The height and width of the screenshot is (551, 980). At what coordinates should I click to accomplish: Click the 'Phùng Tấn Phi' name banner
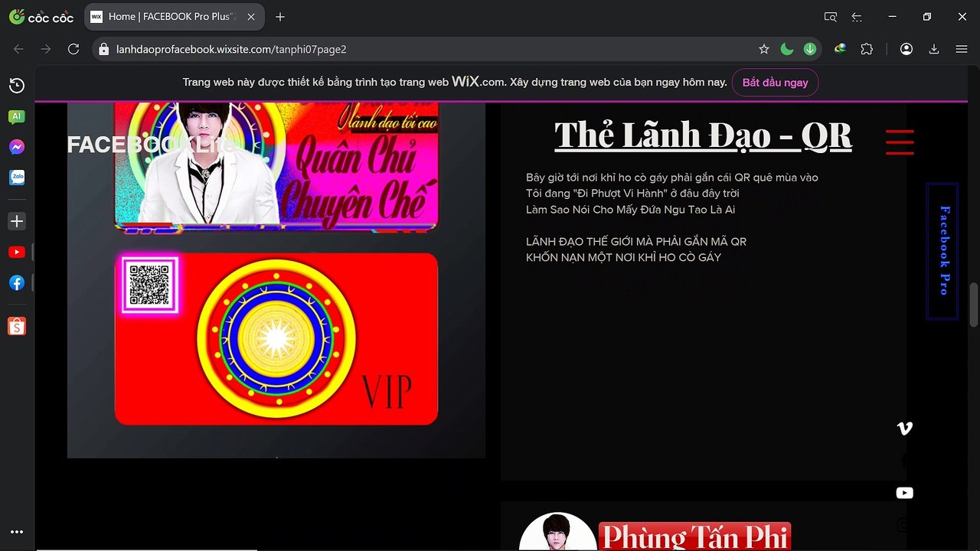(694, 536)
